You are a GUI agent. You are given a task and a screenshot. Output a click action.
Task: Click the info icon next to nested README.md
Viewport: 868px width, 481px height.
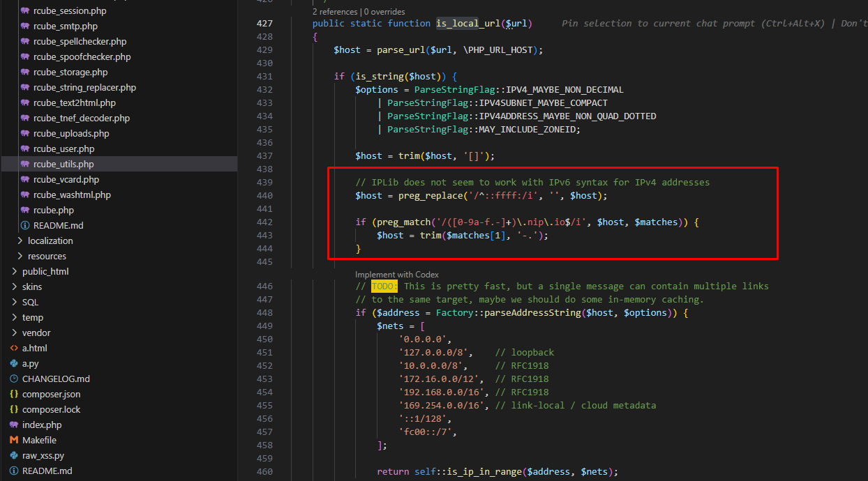pyautogui.click(x=25, y=226)
